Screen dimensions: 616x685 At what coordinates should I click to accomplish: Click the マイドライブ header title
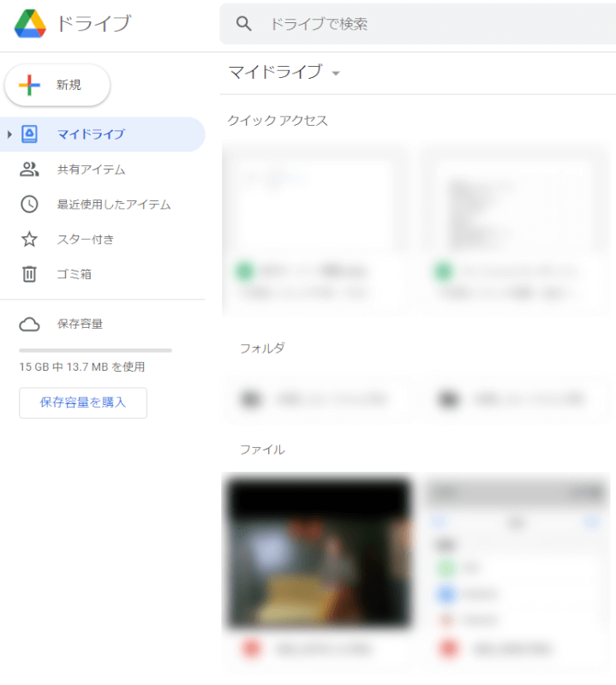click(275, 72)
